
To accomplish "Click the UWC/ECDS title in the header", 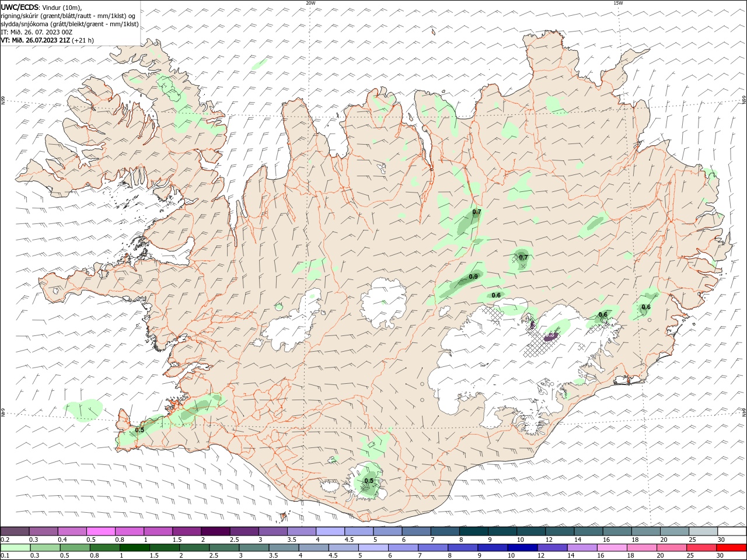I will tap(20, 7).
